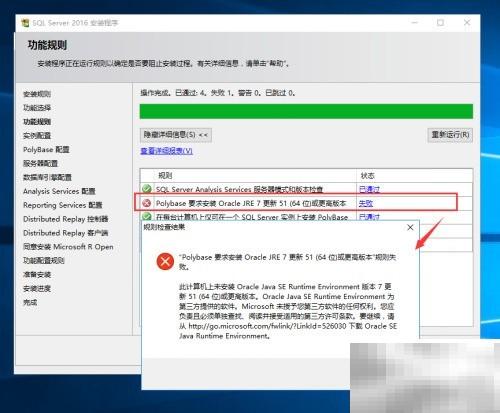
Task: Click the 重新运行(R) button
Action: 450,135
